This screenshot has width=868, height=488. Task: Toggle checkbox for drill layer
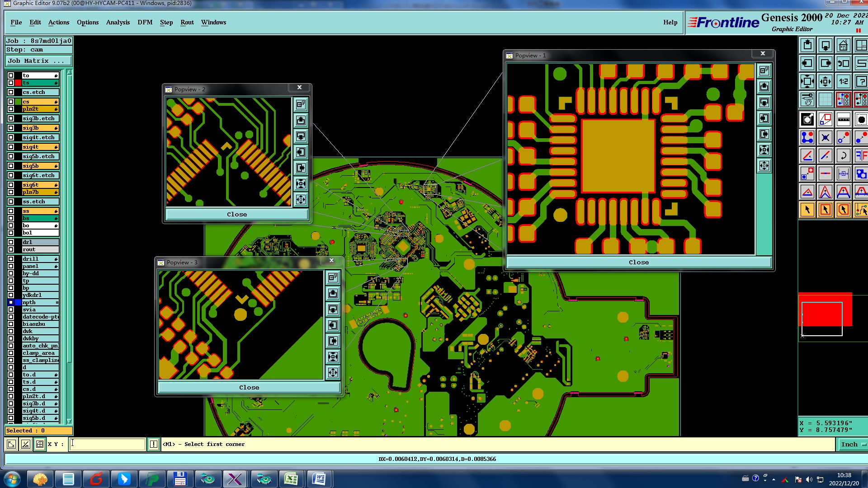pos(11,259)
